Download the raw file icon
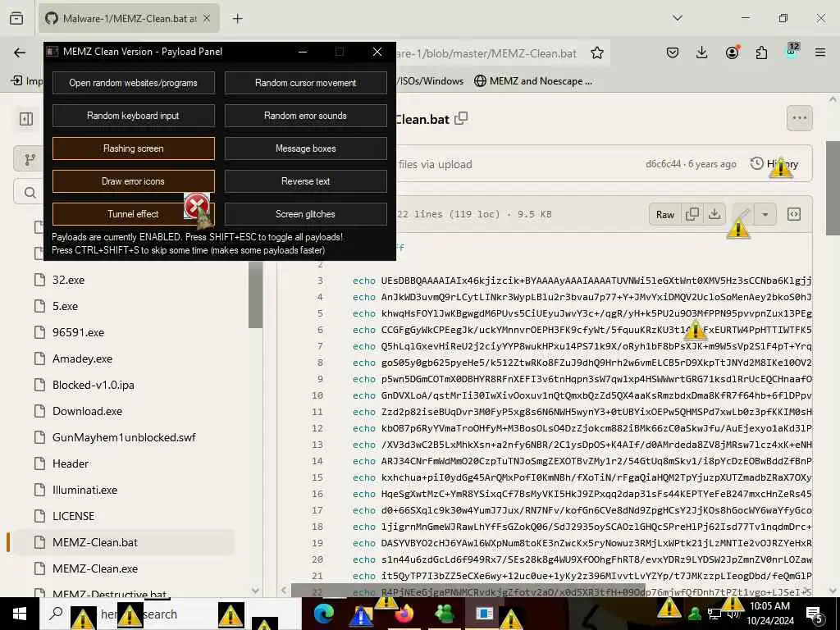 (714, 214)
